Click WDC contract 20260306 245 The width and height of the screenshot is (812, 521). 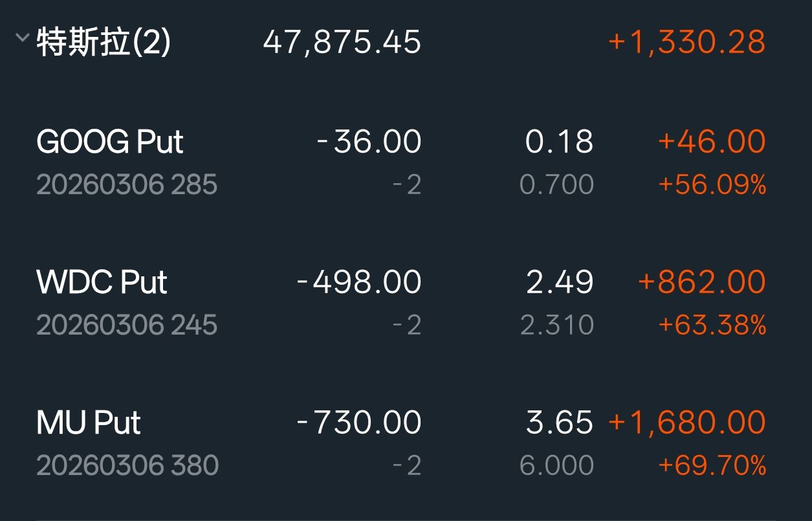(x=127, y=325)
